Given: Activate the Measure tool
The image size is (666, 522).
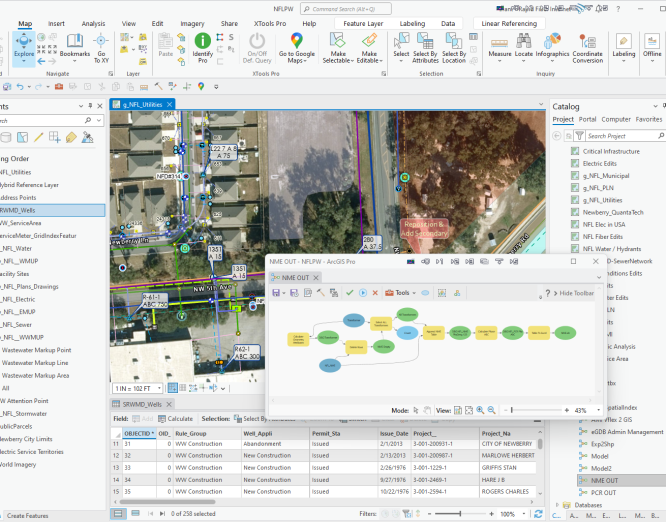Looking at the screenshot, I should (x=500, y=47).
